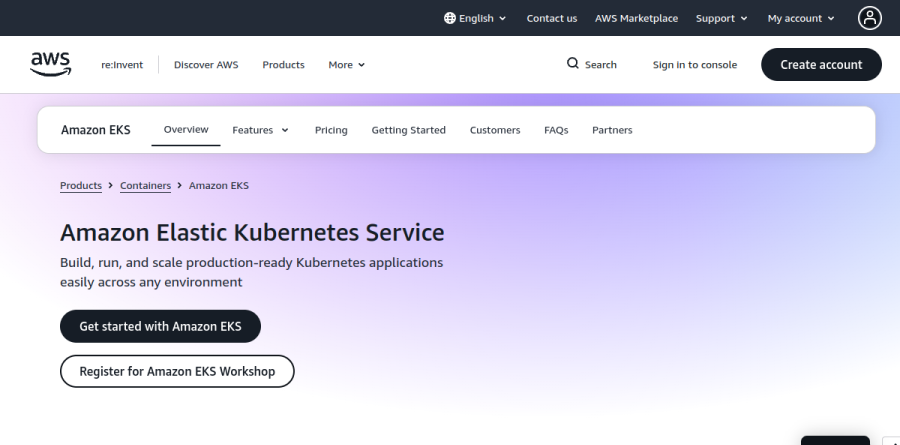Click the globe language icon
The height and width of the screenshot is (445, 900).
(449, 18)
